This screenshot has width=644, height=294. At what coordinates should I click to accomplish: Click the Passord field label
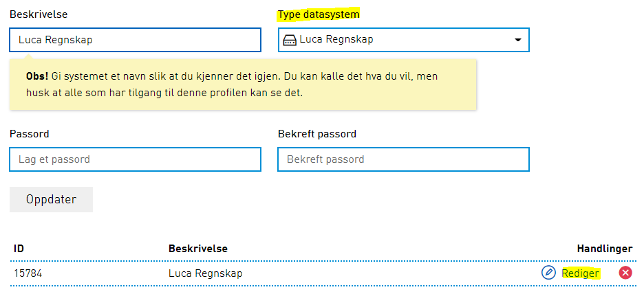click(30, 134)
